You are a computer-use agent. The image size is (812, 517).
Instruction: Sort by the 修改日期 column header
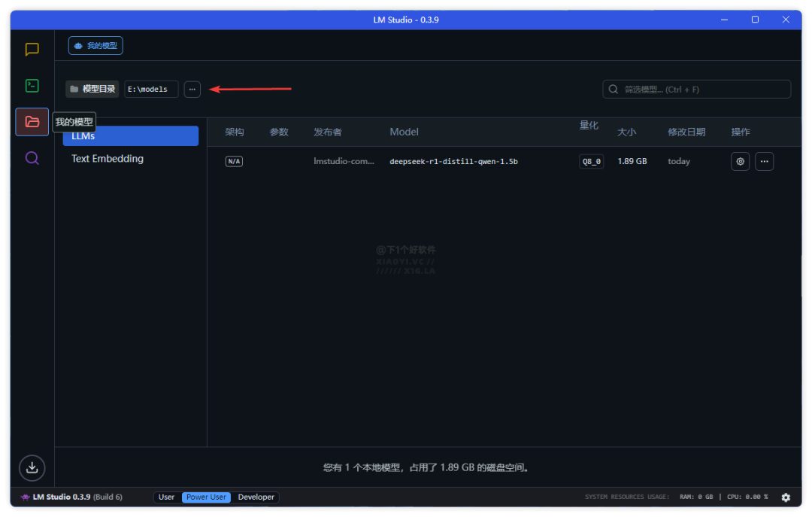[x=686, y=132]
